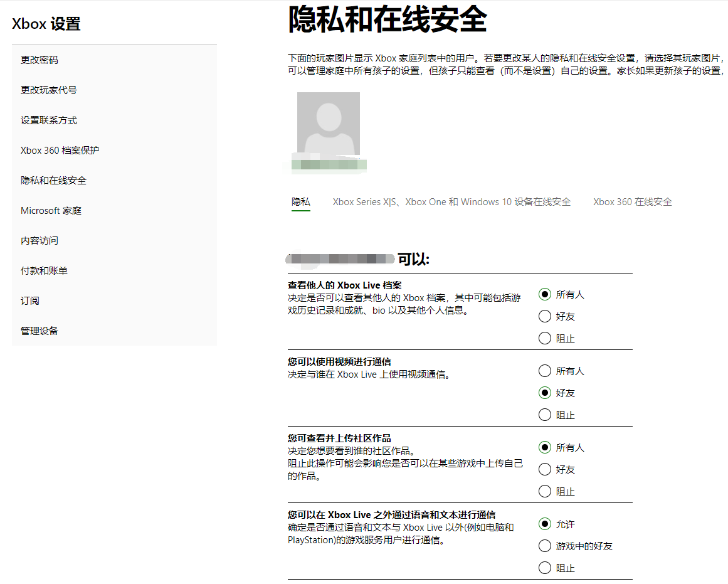Open 更改密码 in Xbox settings sidebar
The image size is (728, 584).
pos(40,60)
